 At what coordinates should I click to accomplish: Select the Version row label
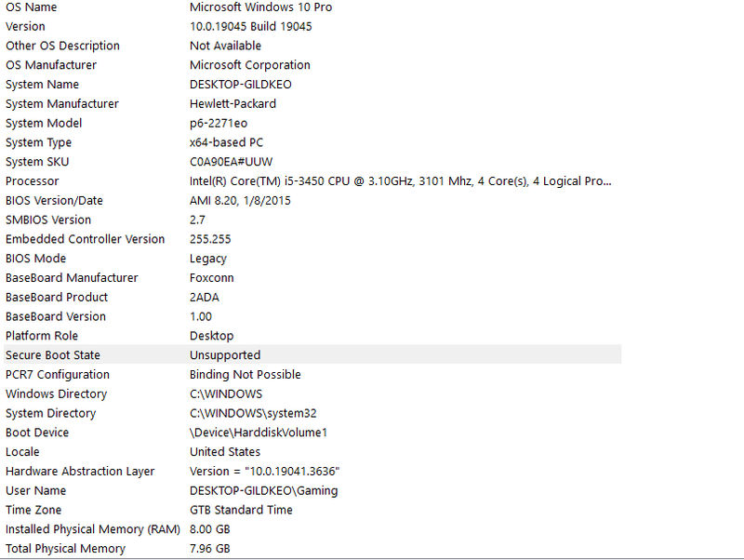pyautogui.click(x=25, y=27)
